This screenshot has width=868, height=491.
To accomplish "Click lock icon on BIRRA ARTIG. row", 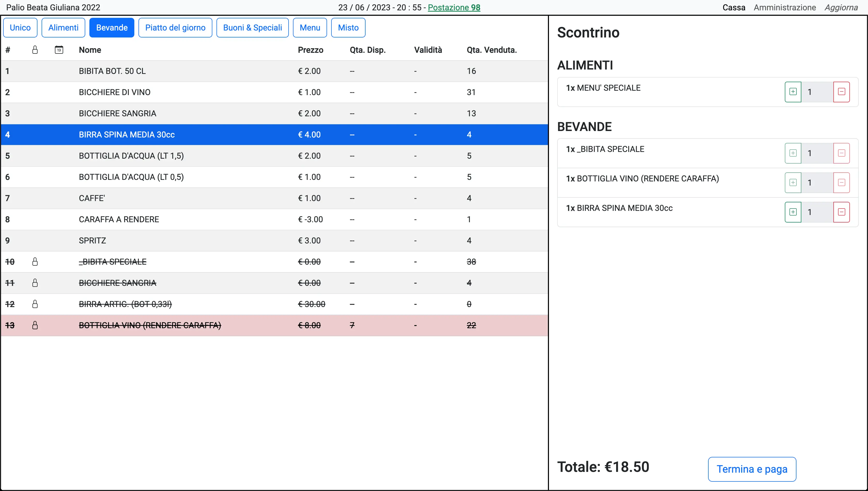I will (35, 304).
